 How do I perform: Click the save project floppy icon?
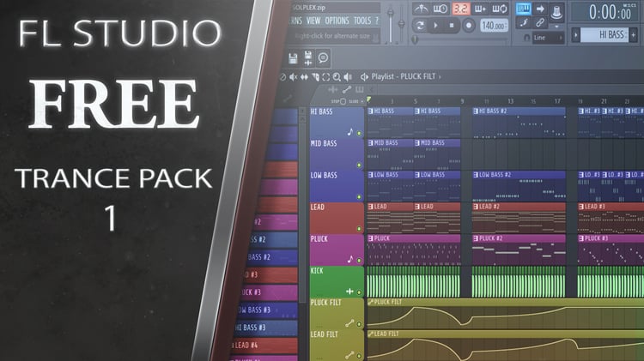point(293,58)
